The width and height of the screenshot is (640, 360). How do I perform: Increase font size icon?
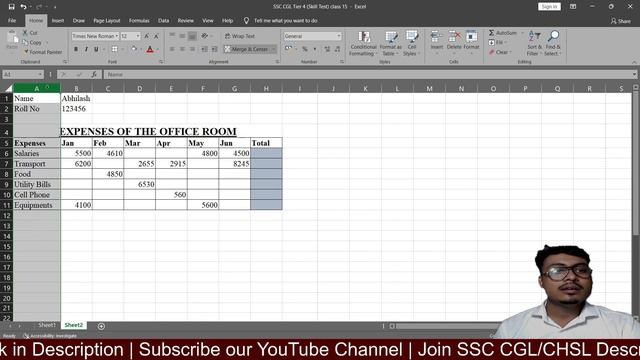click(x=147, y=36)
